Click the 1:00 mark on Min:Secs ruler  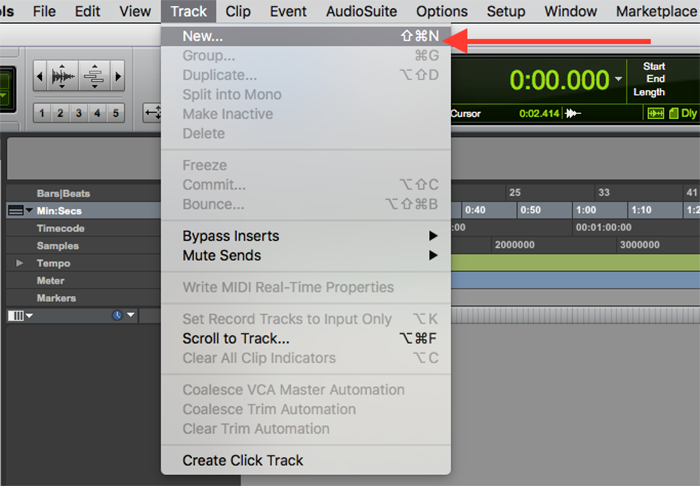tap(586, 211)
